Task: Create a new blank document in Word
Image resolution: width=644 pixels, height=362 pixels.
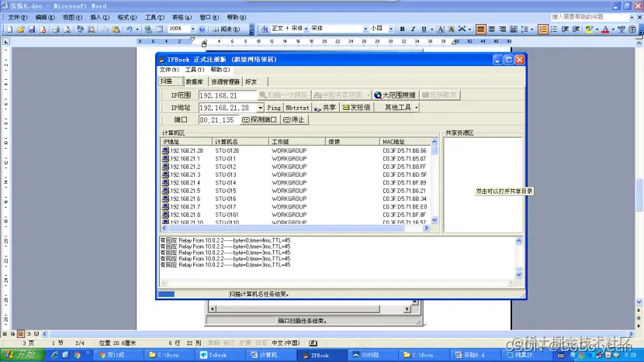Action: 10,29
